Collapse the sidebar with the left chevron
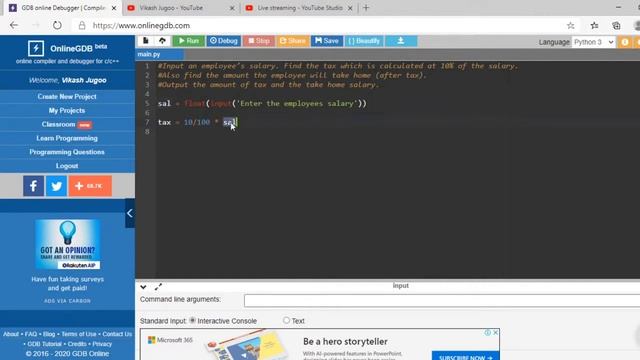640x360 pixels. click(x=129, y=213)
